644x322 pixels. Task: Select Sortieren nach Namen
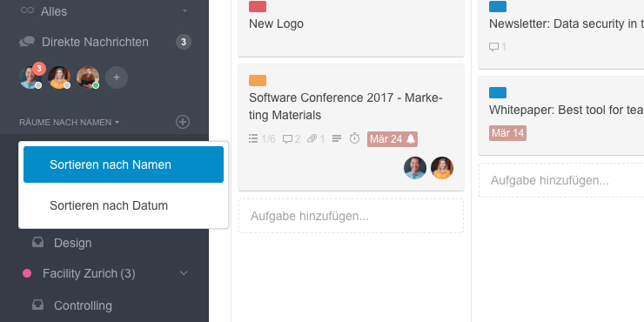[x=124, y=164]
